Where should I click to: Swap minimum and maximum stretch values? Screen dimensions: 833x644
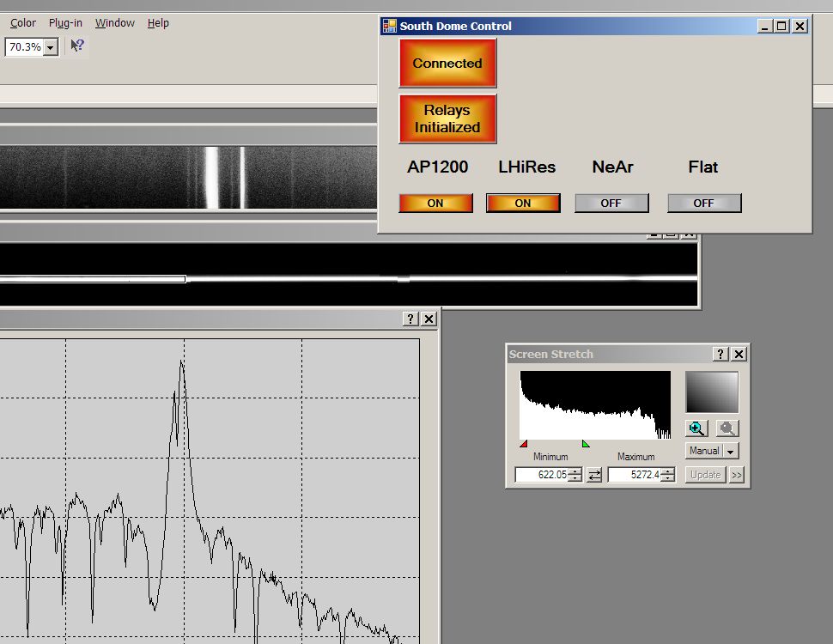point(594,475)
